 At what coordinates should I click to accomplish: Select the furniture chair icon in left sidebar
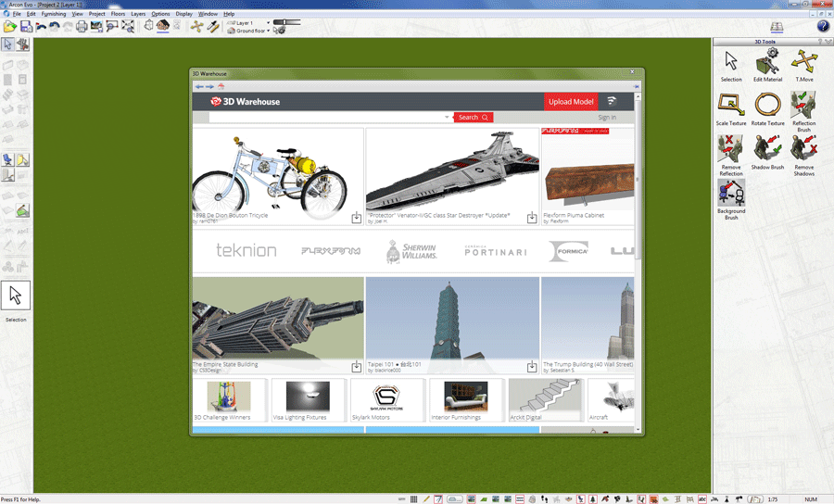click(7, 159)
